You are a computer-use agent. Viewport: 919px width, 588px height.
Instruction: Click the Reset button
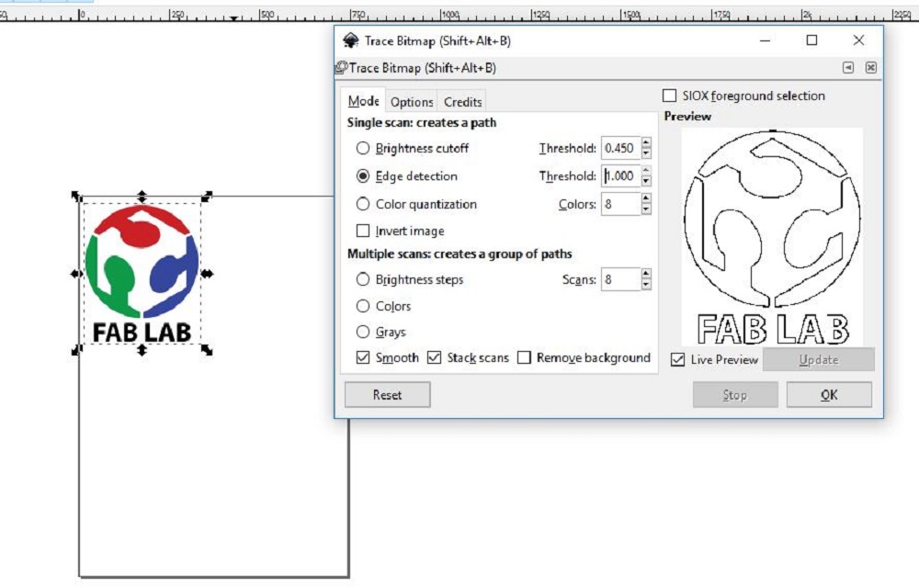388,395
